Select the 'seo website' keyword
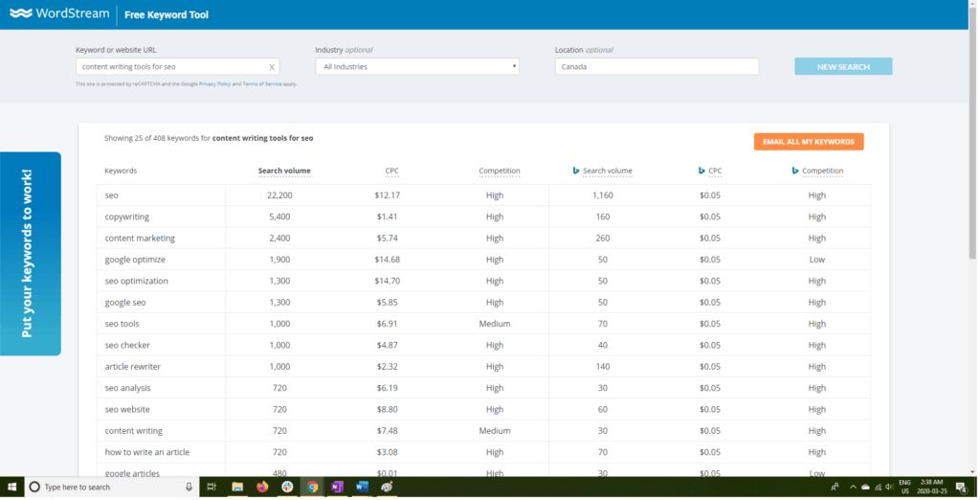The height and width of the screenshot is (500, 980). (127, 410)
